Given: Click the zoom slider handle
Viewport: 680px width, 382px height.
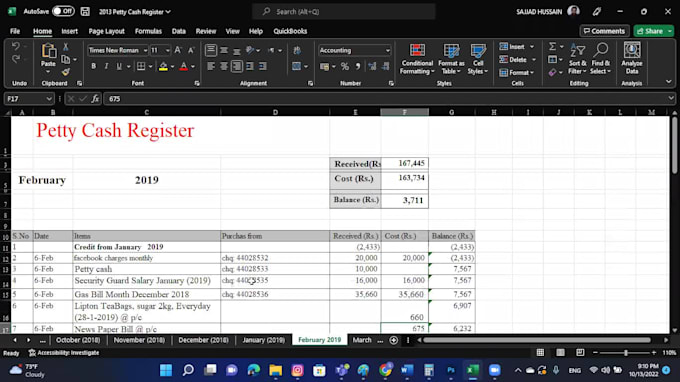Looking at the screenshot, I should (x=625, y=353).
